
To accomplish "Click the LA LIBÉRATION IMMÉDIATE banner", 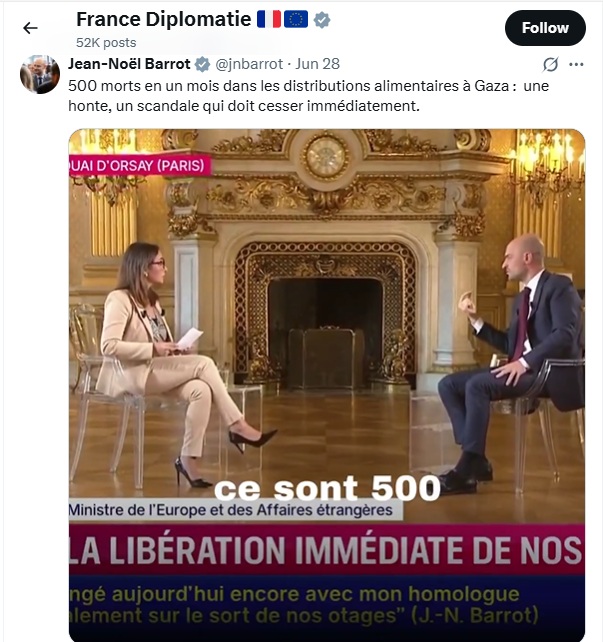I will (x=327, y=550).
